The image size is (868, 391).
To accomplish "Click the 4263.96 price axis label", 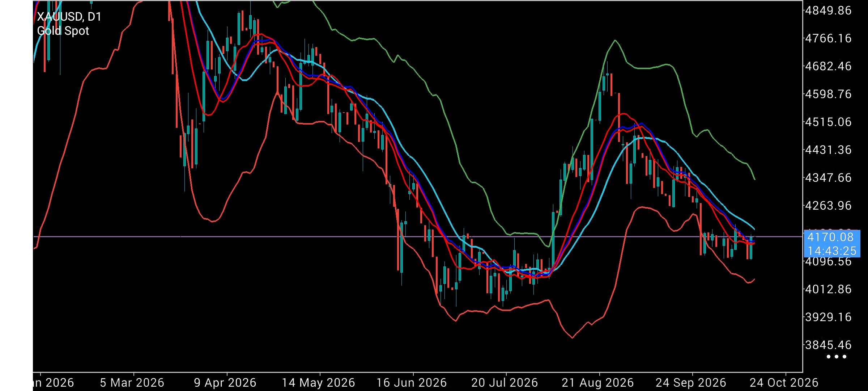I will (828, 206).
